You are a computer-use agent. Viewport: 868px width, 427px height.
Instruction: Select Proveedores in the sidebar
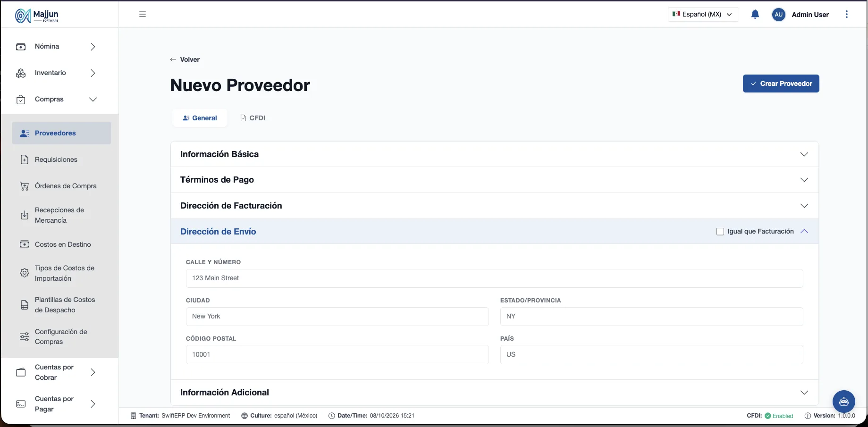pos(61,133)
